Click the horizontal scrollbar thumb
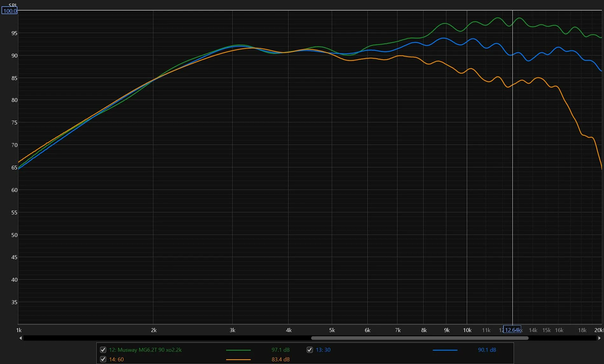This screenshot has width=604, height=364. point(420,338)
